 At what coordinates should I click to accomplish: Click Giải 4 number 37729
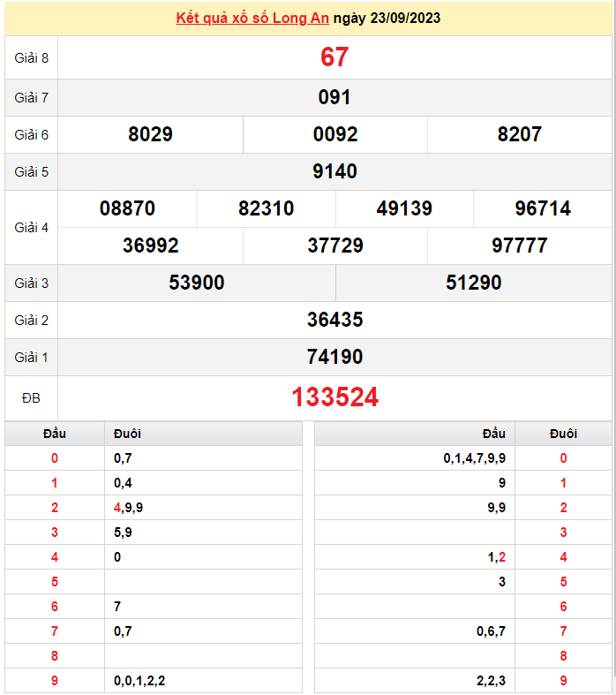coord(335,246)
